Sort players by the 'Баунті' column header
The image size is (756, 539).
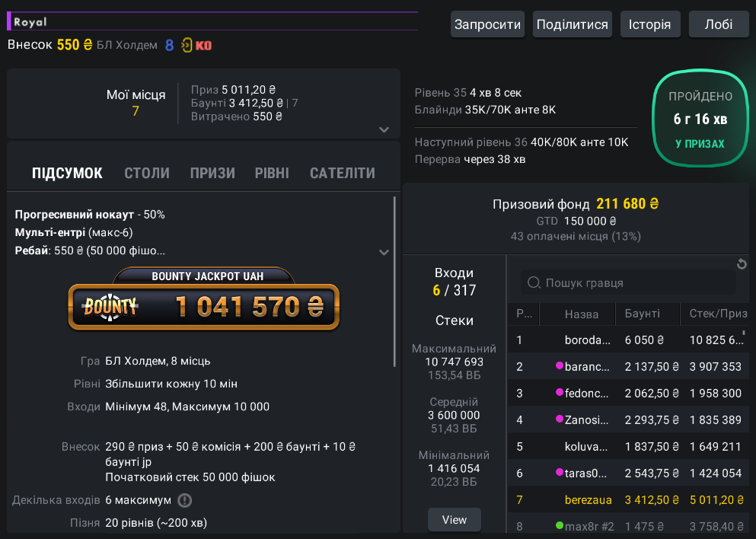coord(642,314)
